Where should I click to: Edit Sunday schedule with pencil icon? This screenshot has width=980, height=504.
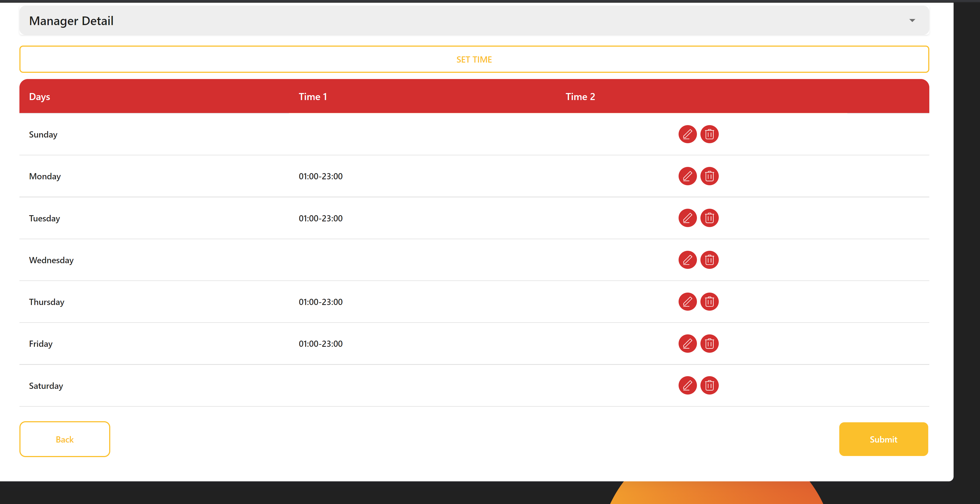(687, 134)
